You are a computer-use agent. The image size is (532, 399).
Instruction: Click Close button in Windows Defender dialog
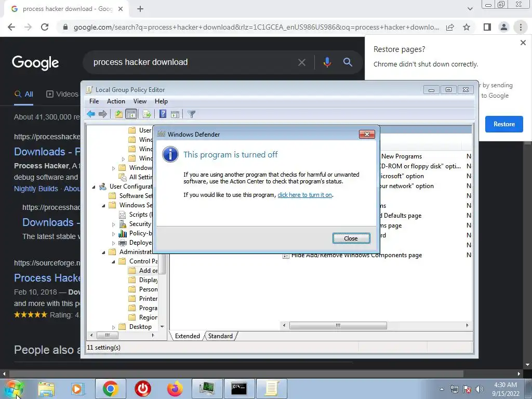(x=351, y=238)
